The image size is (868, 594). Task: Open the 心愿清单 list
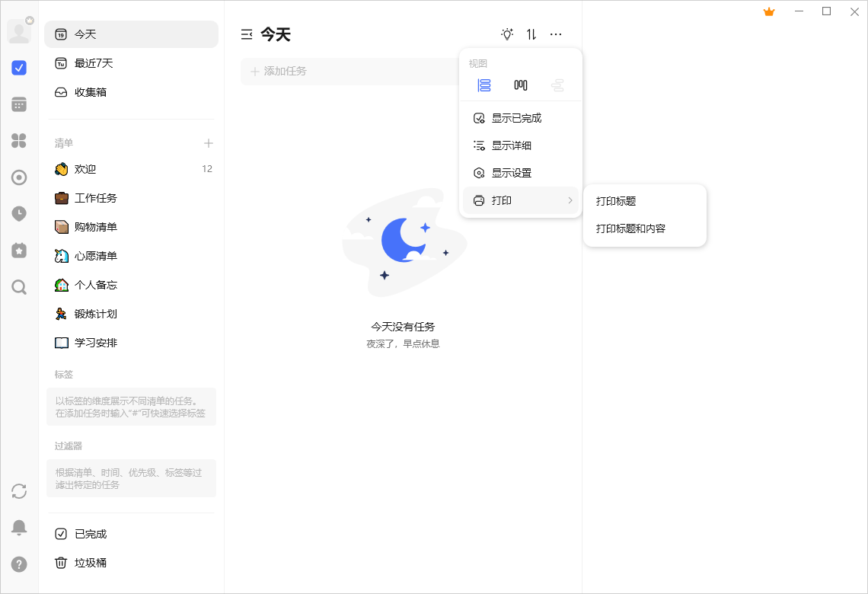[x=131, y=256]
